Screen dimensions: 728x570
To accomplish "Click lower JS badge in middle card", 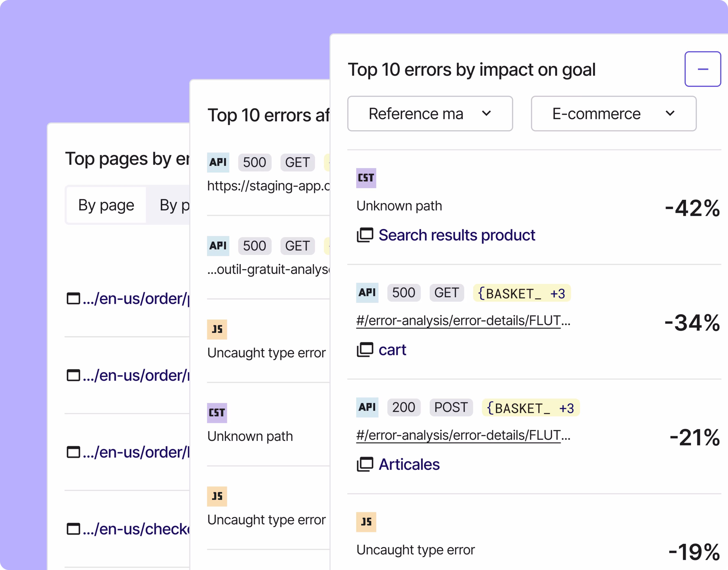I will click(217, 496).
